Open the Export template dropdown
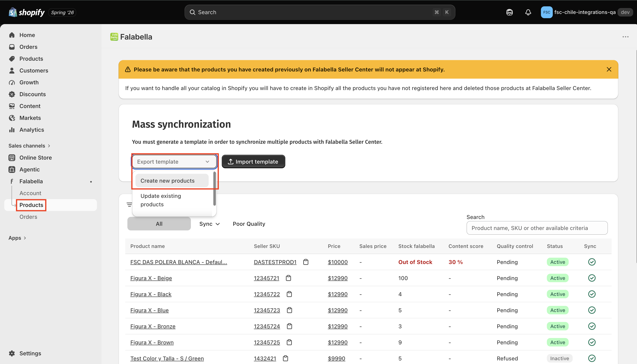This screenshot has width=637, height=364. pyautogui.click(x=174, y=161)
